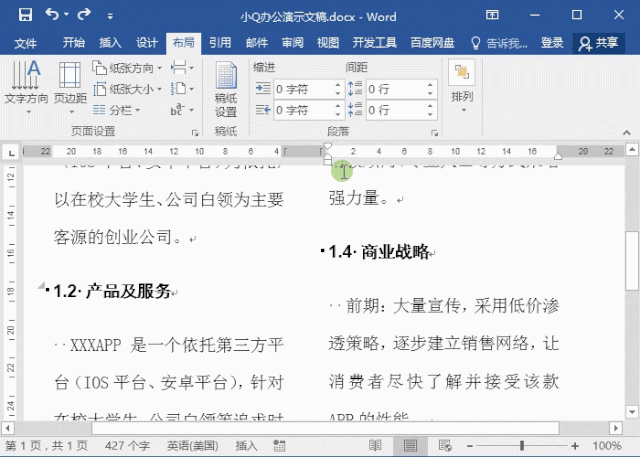
Task: Click the 告诉我 lightbulb search box
Action: [499, 43]
